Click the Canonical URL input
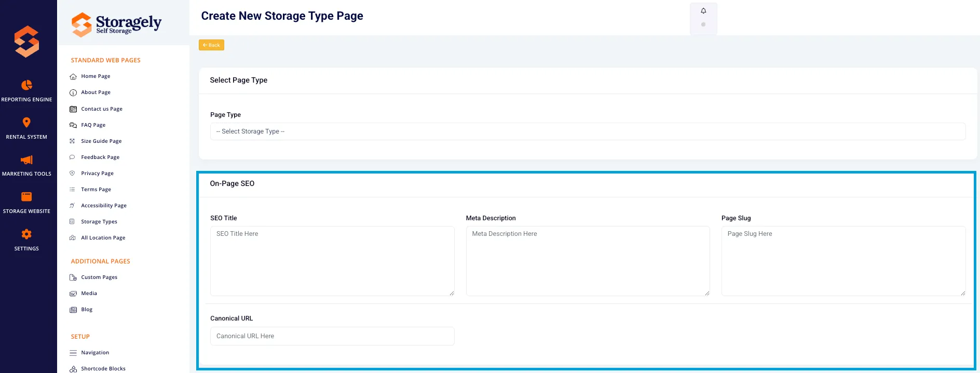 click(x=332, y=336)
